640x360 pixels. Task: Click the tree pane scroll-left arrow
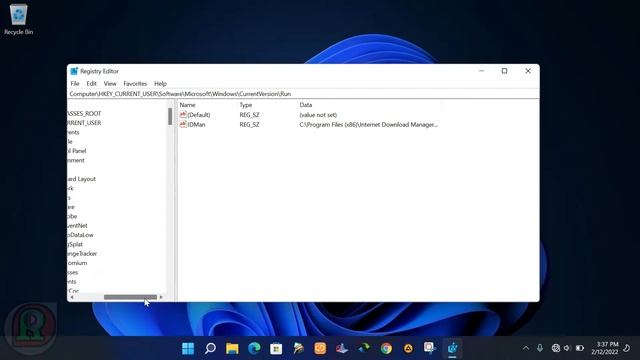point(72,297)
